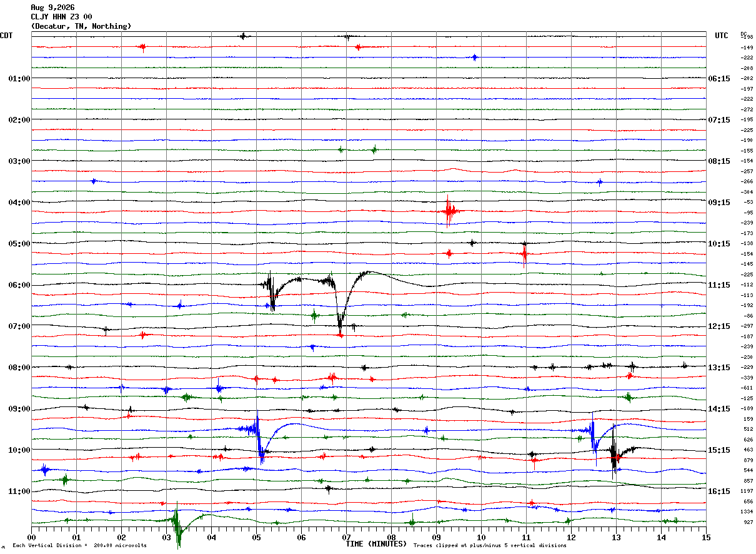Screen dimensions: 756x554
Task: Click the DC offset value "879"
Action: click(748, 460)
